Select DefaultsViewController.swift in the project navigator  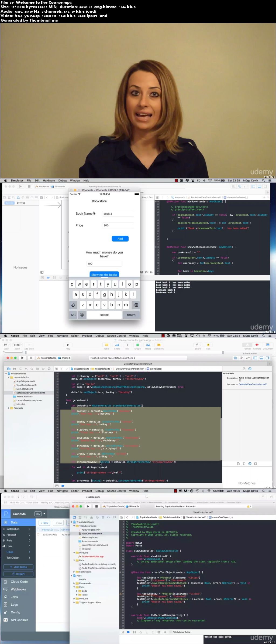(30, 393)
